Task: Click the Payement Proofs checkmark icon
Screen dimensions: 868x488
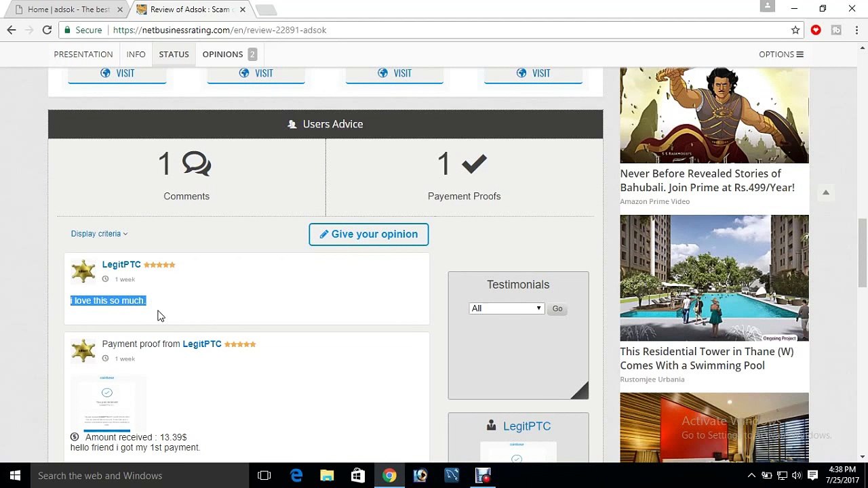Action: coord(474,163)
